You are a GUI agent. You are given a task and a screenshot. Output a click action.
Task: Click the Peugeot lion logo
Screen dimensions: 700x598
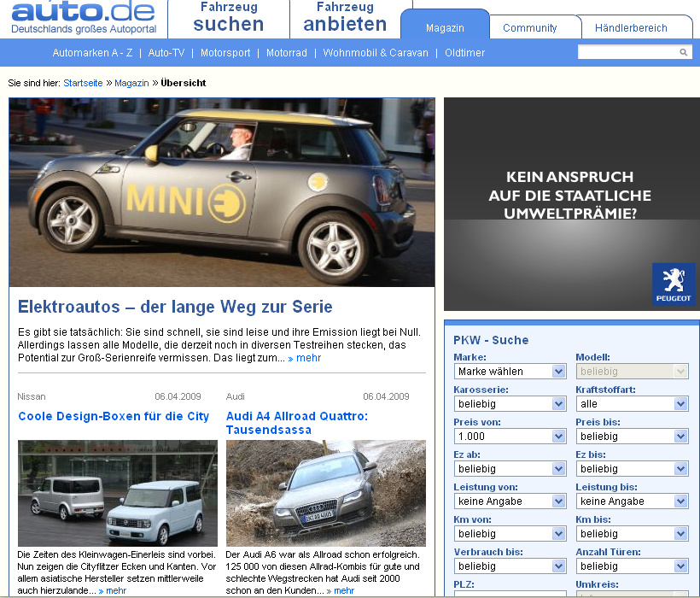coord(674,284)
